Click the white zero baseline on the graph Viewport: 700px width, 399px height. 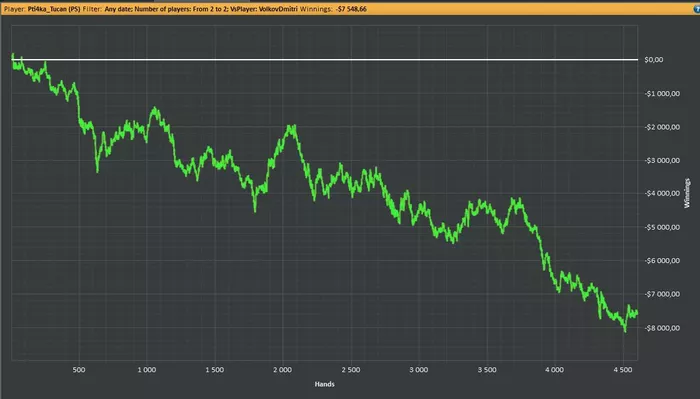click(x=325, y=59)
